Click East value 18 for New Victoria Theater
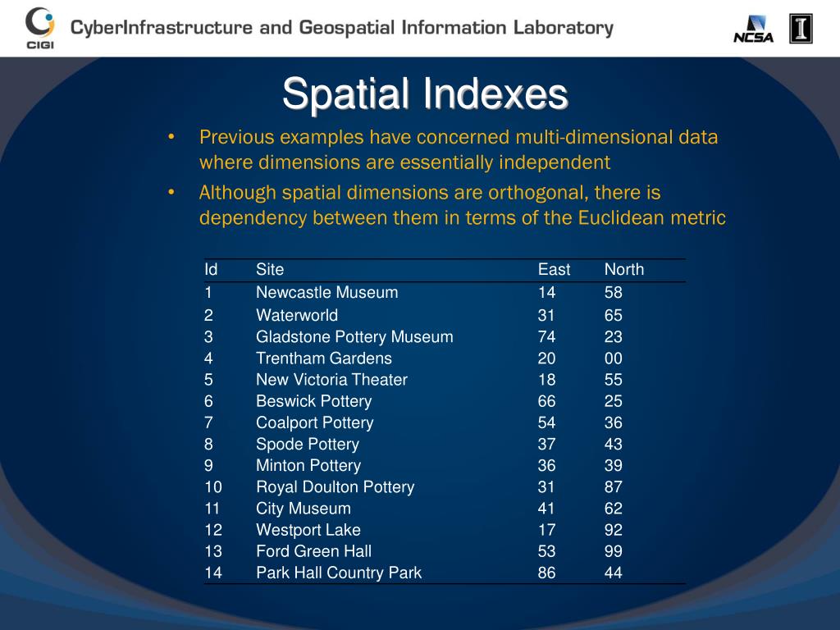The width and height of the screenshot is (840, 630). (546, 380)
